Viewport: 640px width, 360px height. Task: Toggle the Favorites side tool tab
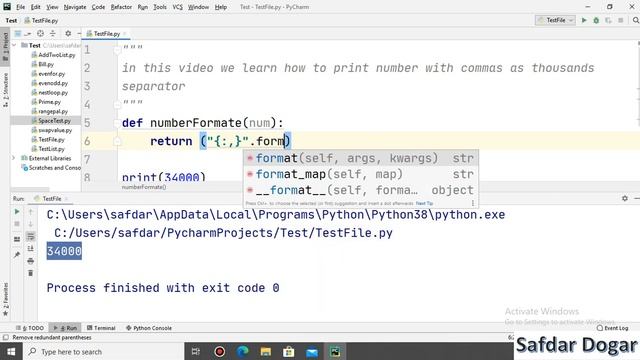[5, 299]
